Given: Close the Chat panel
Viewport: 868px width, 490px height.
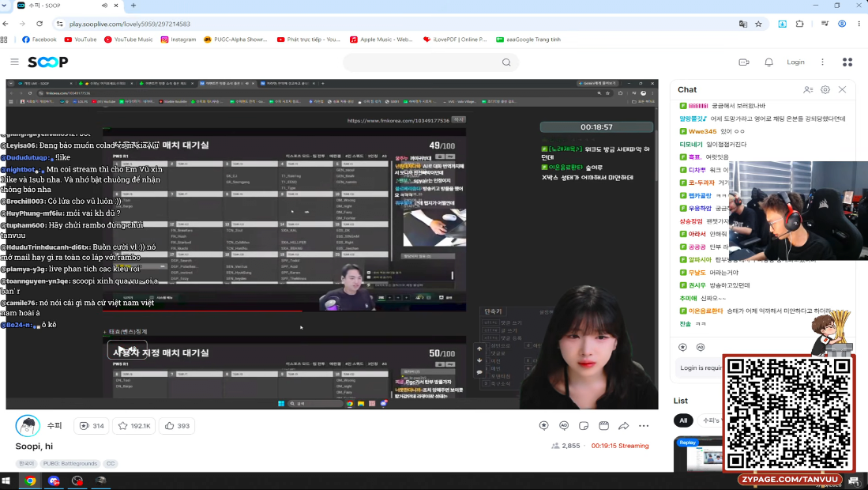Looking at the screenshot, I should click(x=842, y=89).
